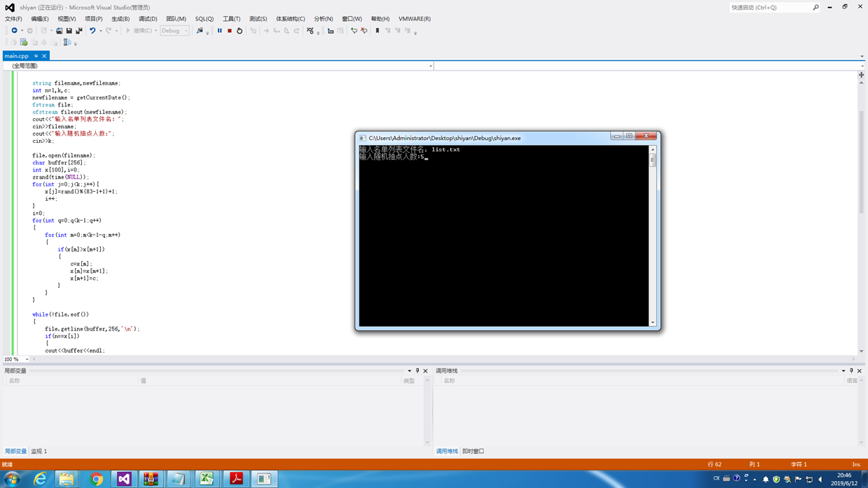Click the Undo icon
The height and width of the screenshot is (488, 868).
pyautogui.click(x=92, y=31)
